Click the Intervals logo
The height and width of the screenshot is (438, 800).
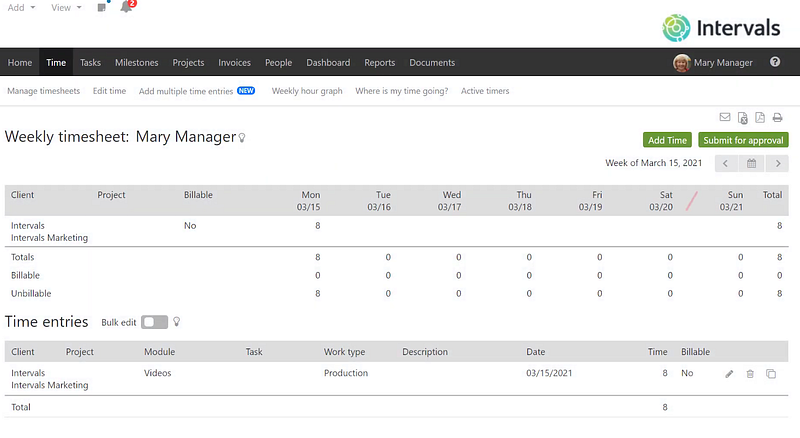(721, 28)
